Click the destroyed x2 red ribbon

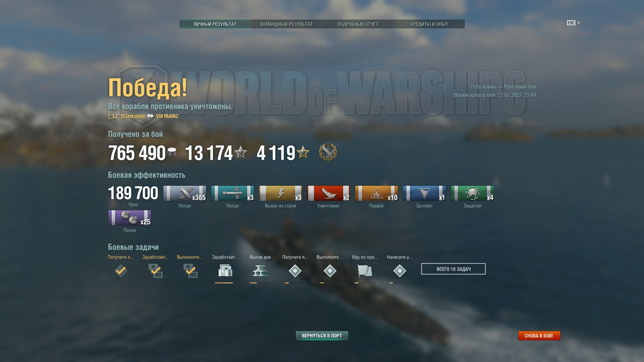(x=328, y=193)
